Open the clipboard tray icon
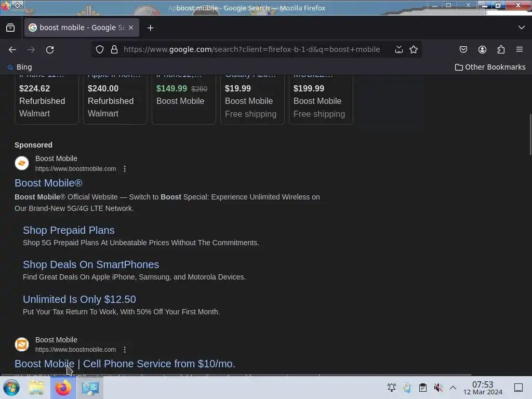Screen dimensions: 532x399 pyautogui.click(x=423, y=388)
